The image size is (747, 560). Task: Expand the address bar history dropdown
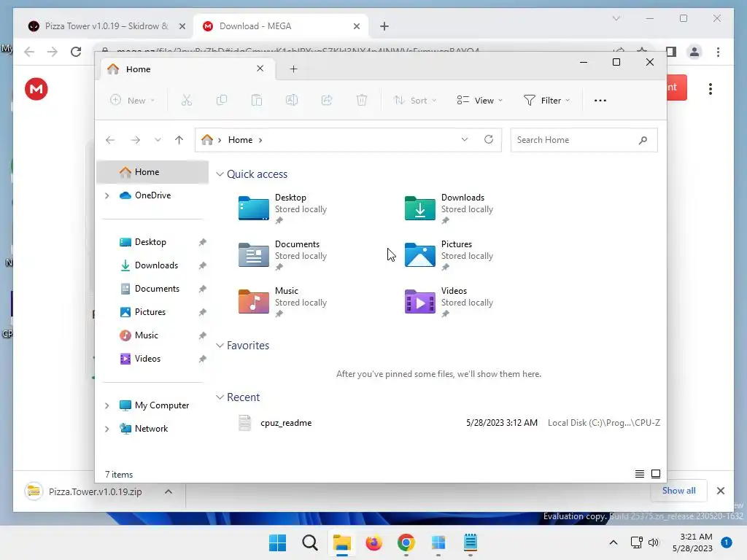[465, 139]
